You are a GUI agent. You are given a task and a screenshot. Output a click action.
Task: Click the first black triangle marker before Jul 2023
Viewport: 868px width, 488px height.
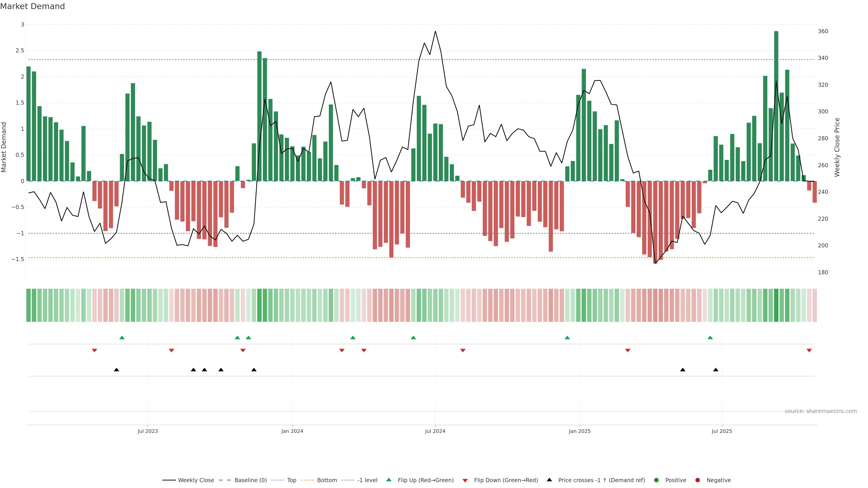116,370
